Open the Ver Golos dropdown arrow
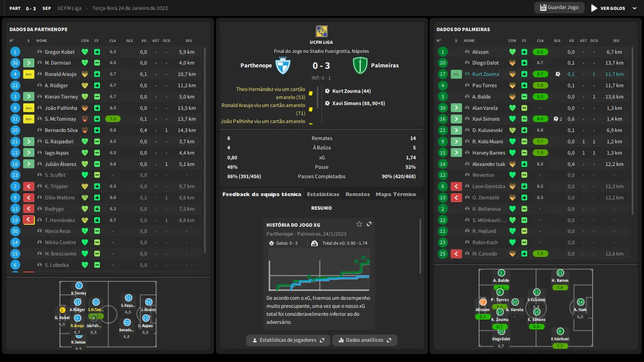The height and width of the screenshot is (362, 644). coord(634,8)
